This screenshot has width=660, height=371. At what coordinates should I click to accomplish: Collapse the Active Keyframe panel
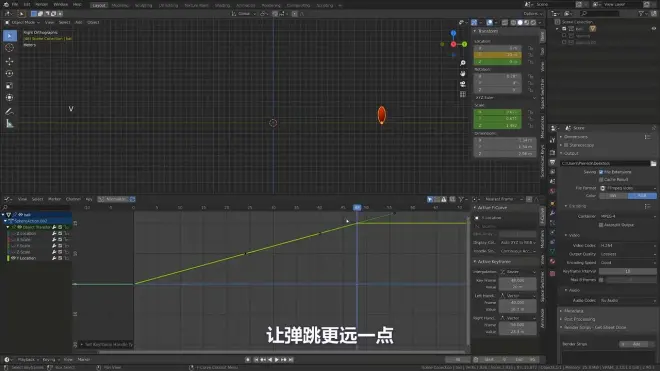[x=492, y=262]
